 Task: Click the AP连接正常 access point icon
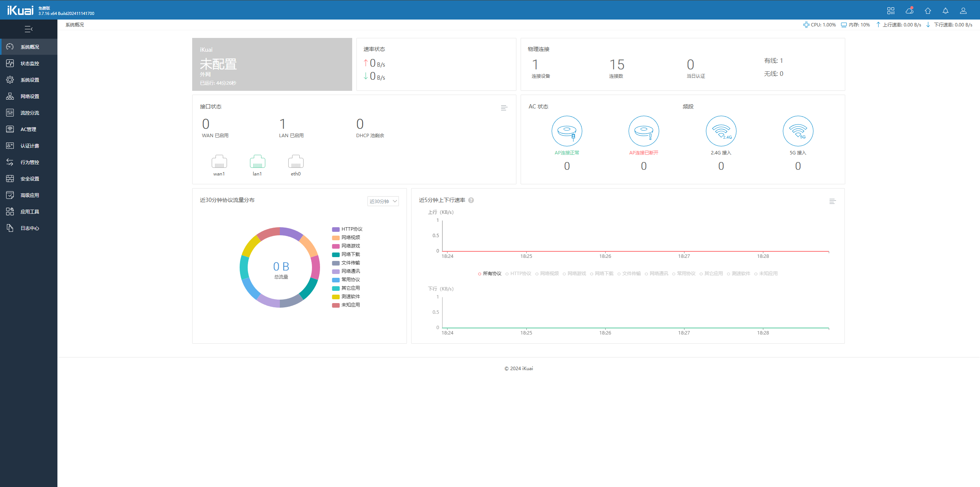[567, 131]
